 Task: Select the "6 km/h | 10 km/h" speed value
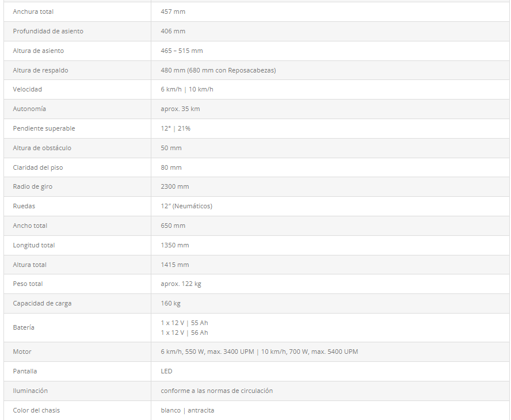(187, 89)
